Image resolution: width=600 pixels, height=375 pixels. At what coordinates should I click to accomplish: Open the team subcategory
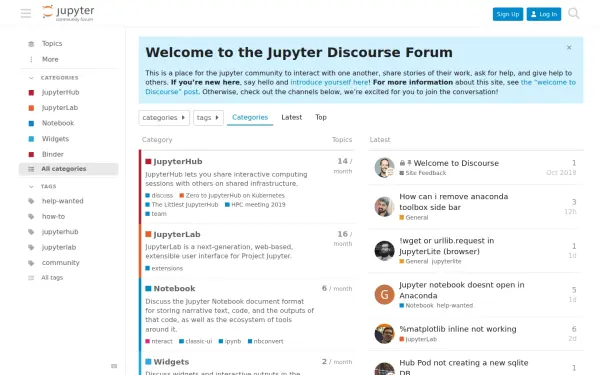point(156,214)
